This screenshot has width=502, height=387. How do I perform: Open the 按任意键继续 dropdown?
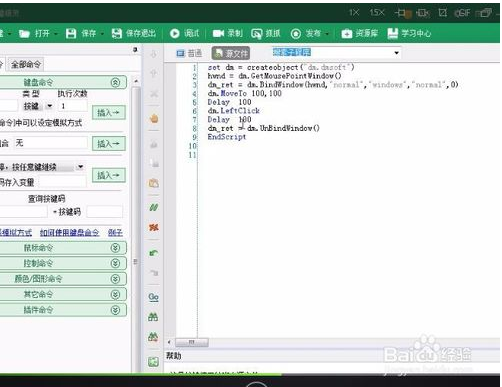tap(80, 167)
